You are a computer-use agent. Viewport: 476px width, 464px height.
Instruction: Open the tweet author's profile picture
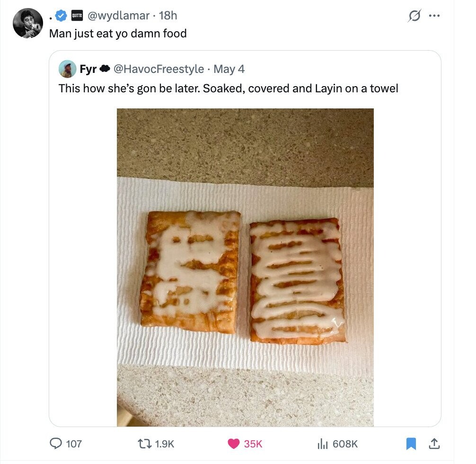[28, 23]
